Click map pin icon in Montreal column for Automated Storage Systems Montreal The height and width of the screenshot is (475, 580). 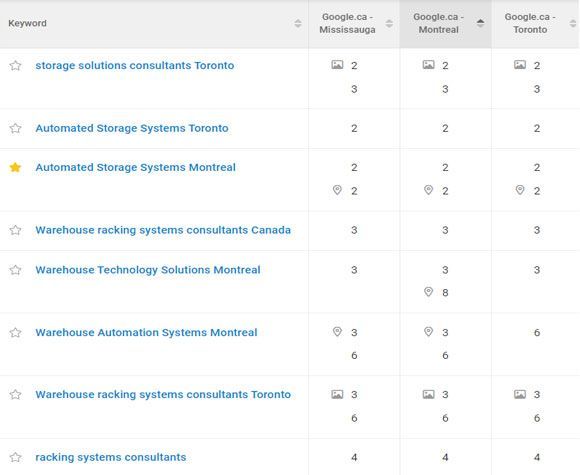tap(428, 190)
